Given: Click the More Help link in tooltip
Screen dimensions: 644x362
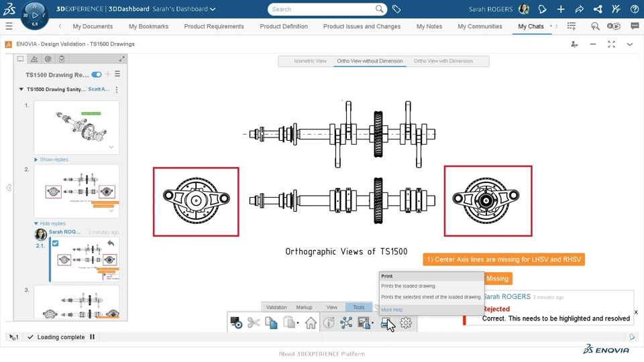Looking at the screenshot, I should 392,310.
